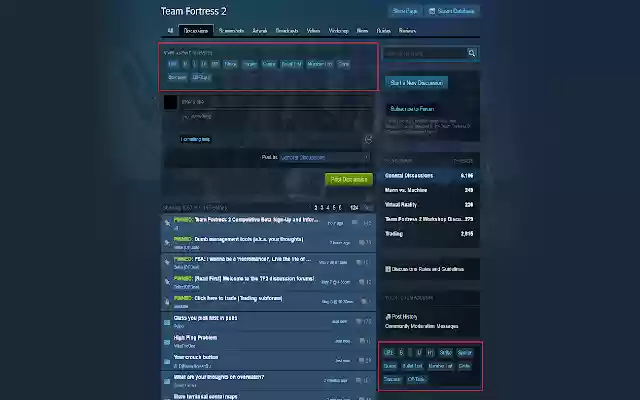Click the Store Page button
The image size is (640, 400).
[x=404, y=11]
